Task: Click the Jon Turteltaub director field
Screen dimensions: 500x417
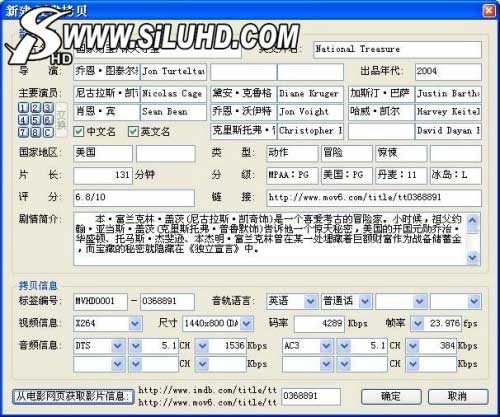Action: pyautogui.click(x=174, y=72)
